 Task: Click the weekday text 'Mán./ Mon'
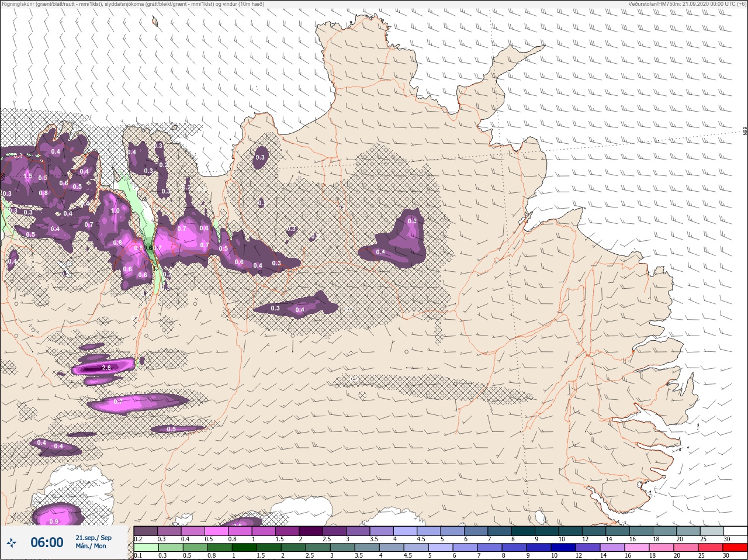click(x=91, y=546)
